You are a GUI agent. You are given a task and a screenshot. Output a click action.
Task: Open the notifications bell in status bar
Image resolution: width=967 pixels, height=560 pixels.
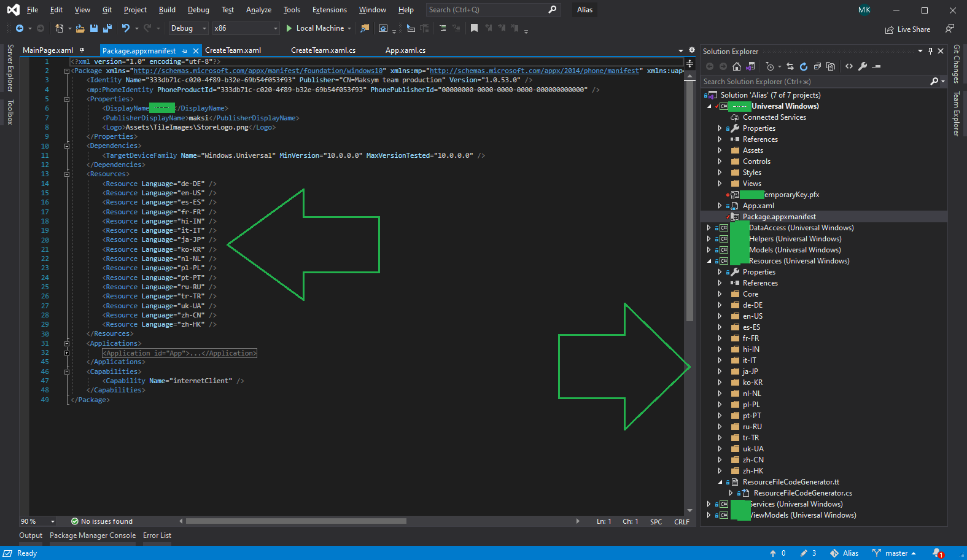[937, 553]
